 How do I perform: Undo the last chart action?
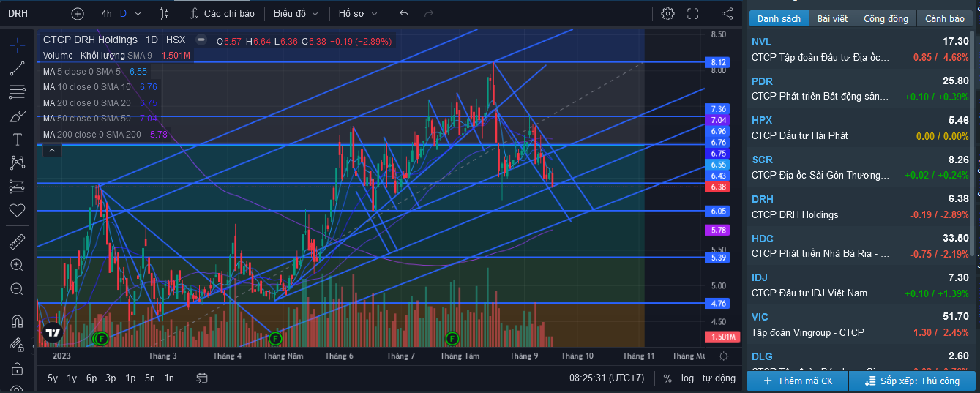pyautogui.click(x=404, y=13)
